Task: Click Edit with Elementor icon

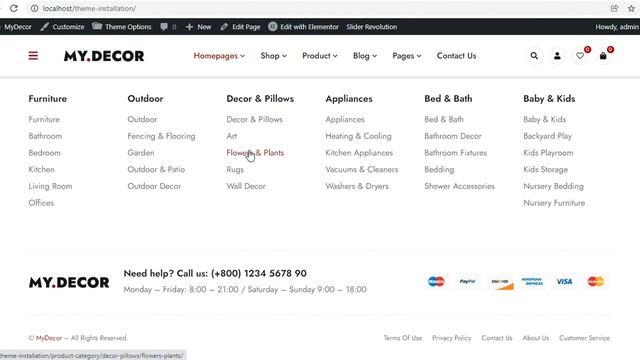Action: click(x=273, y=27)
